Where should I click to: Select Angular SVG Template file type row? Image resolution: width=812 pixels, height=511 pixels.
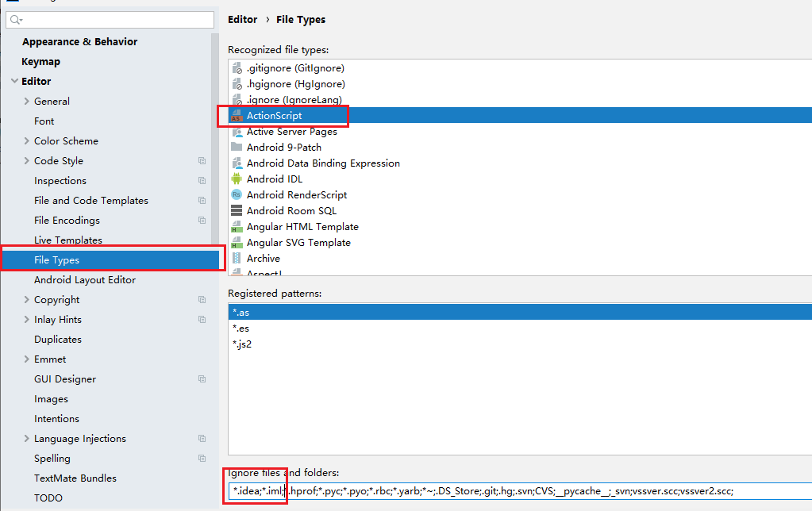click(520, 242)
